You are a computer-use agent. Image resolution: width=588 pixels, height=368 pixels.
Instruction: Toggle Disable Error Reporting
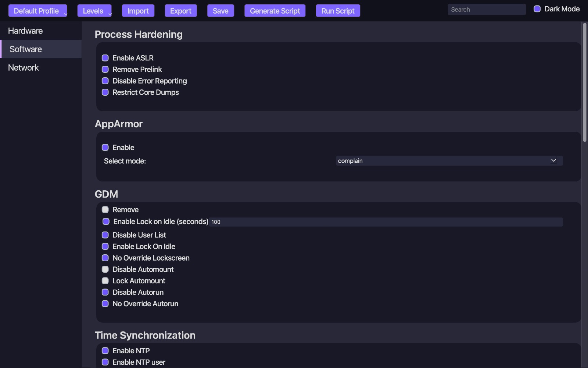105,81
